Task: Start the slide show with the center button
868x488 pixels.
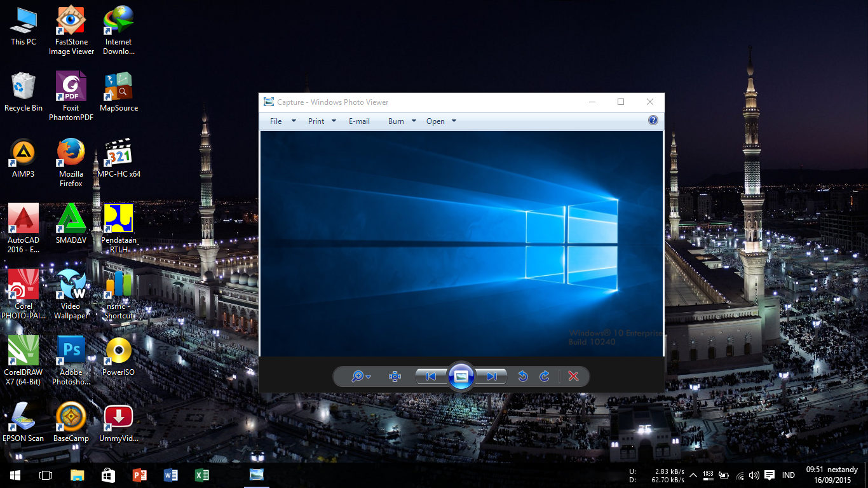Action: [461, 376]
